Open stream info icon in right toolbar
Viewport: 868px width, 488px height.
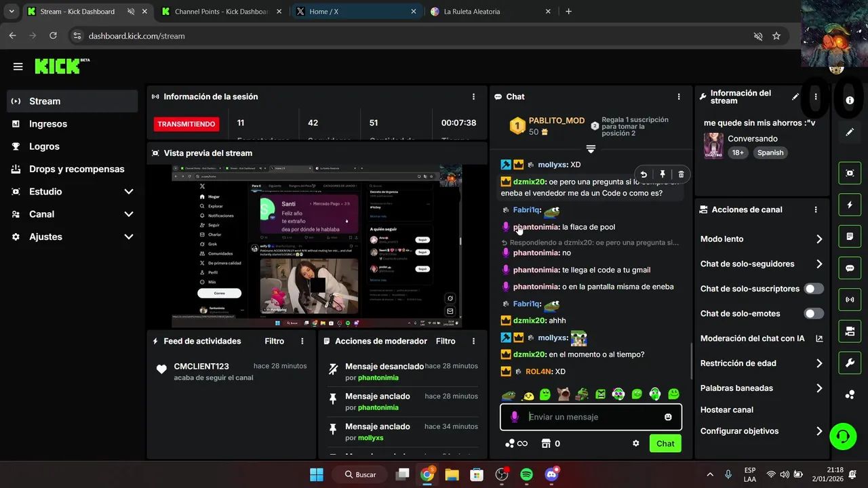850,100
